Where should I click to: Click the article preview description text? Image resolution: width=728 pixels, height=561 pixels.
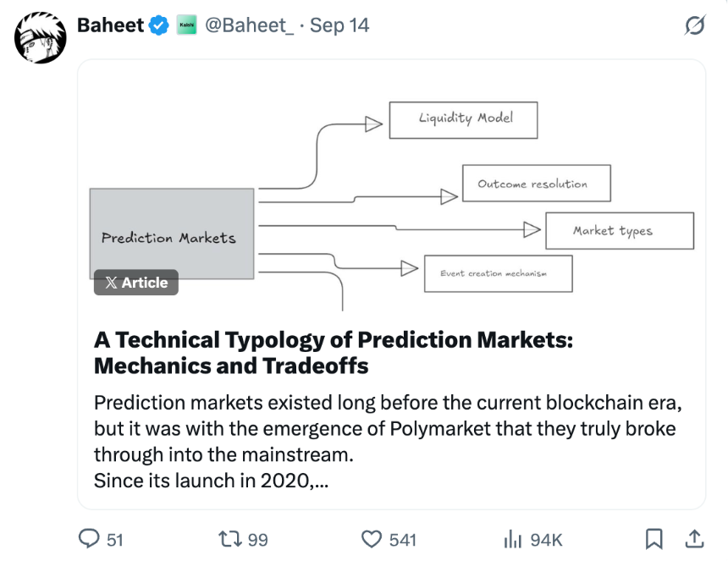point(385,442)
